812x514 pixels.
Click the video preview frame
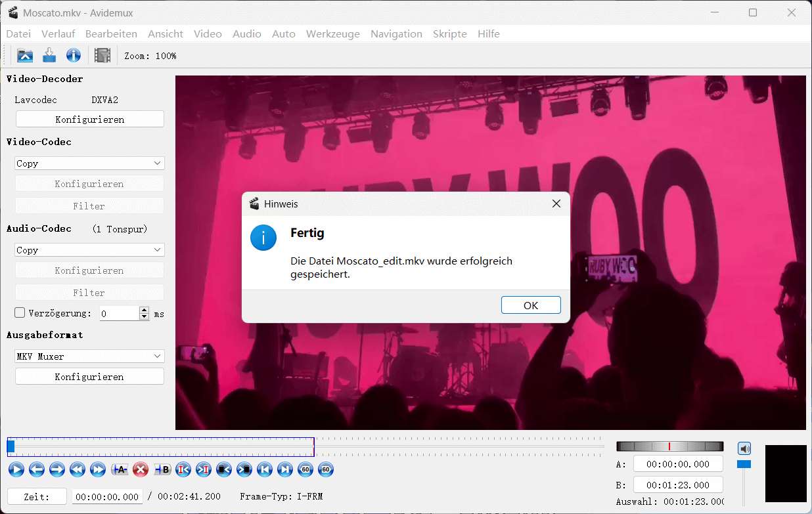click(491, 253)
